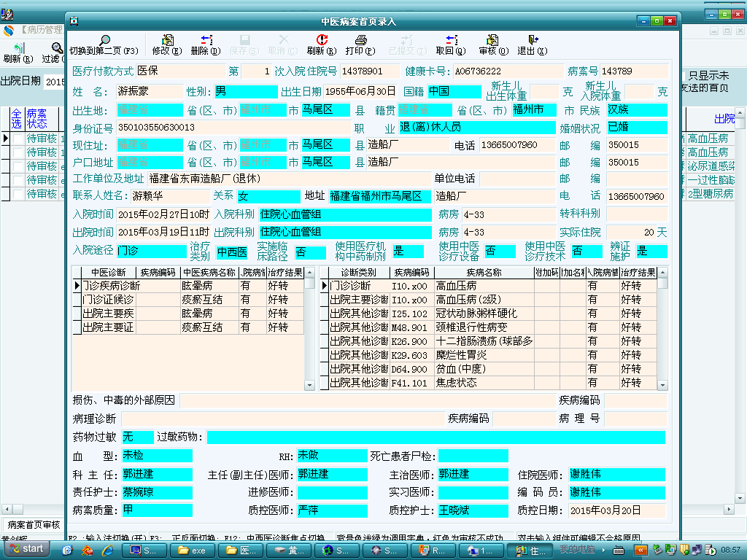Open the 入院途径 dropdown showing 门诊
The image size is (747, 560).
click(x=152, y=251)
